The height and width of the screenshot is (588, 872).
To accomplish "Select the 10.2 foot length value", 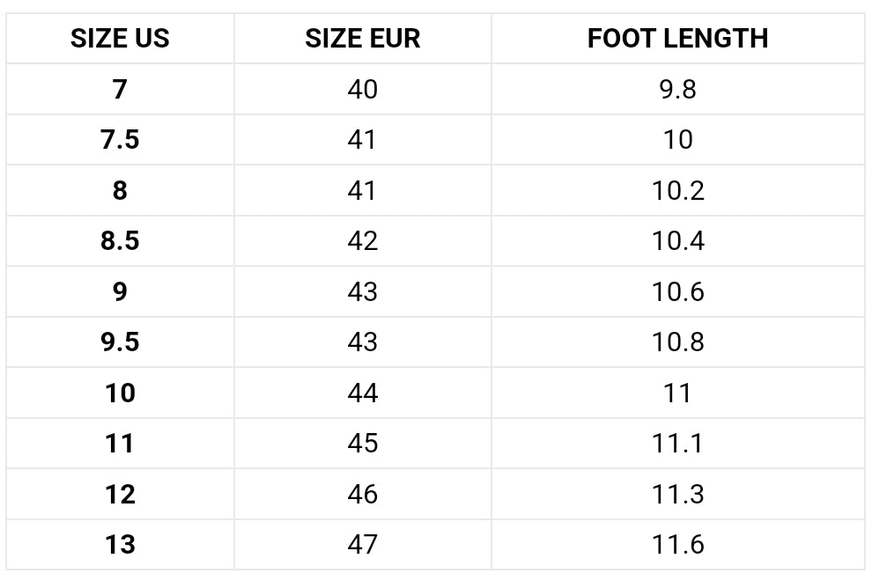I will coord(677,190).
